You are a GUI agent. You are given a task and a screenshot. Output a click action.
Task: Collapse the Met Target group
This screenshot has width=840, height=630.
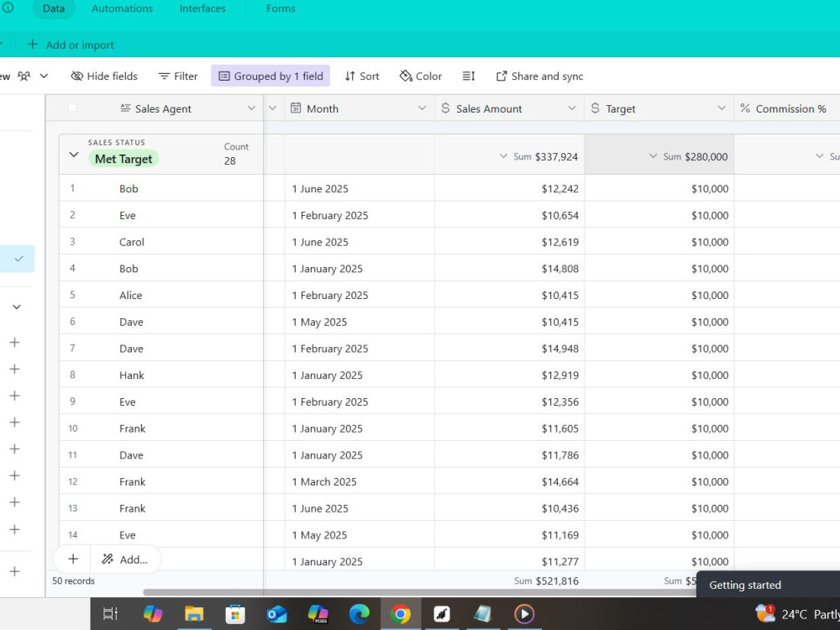point(74,155)
